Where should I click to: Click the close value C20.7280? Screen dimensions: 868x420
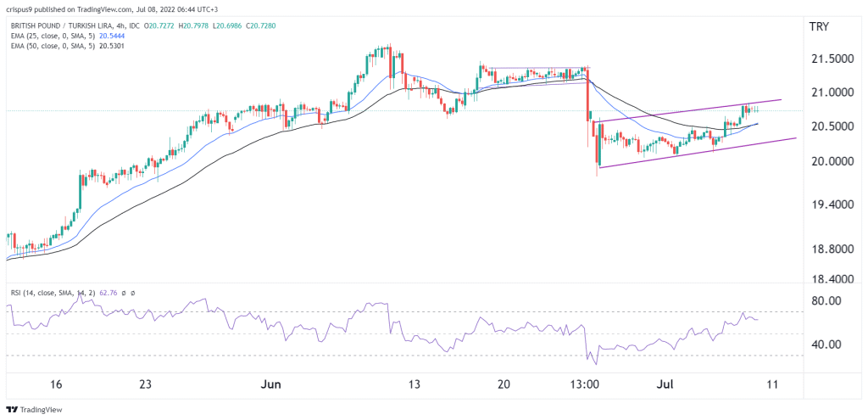(x=260, y=25)
